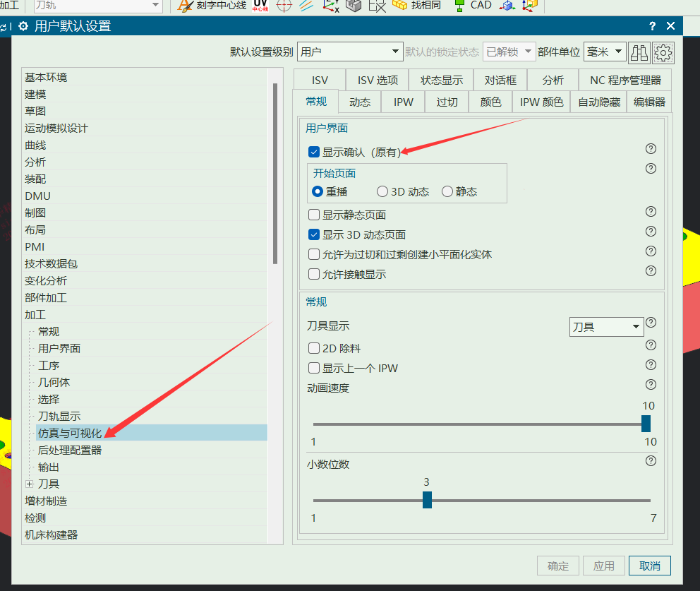Click the UV 中心线 icon in toolbar
Image resolution: width=700 pixels, height=591 pixels.
pyautogui.click(x=260, y=6)
